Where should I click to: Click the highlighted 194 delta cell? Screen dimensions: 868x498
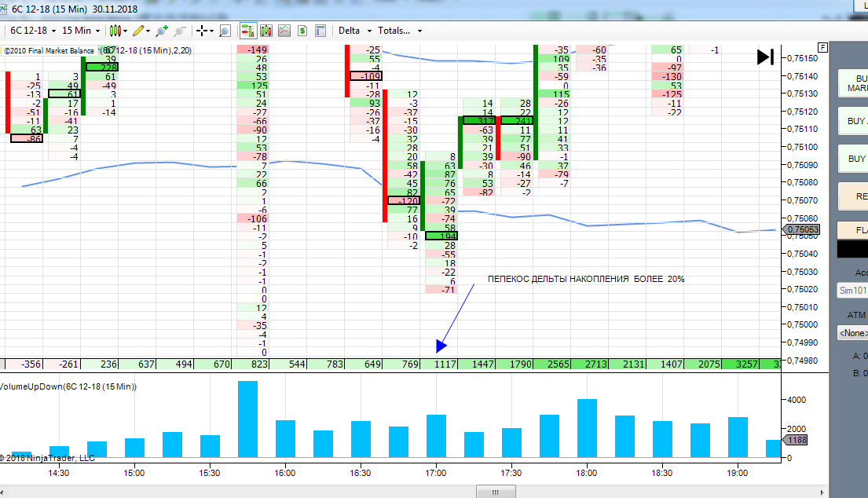441,236
